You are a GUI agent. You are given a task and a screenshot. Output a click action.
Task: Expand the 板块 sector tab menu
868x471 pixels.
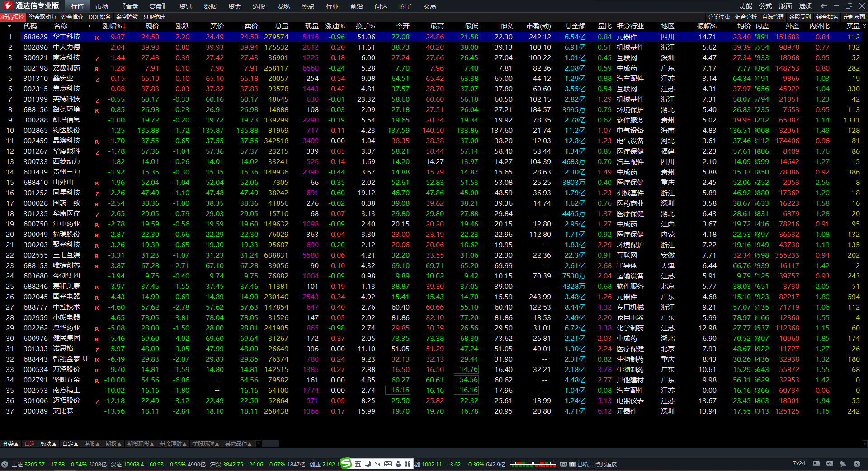[48, 444]
